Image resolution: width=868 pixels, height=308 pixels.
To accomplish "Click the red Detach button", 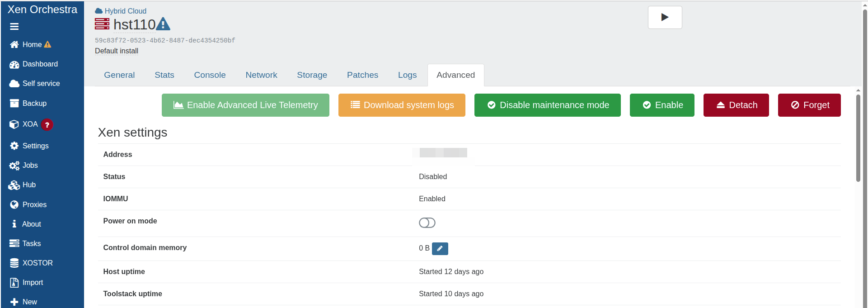I will [x=736, y=105].
